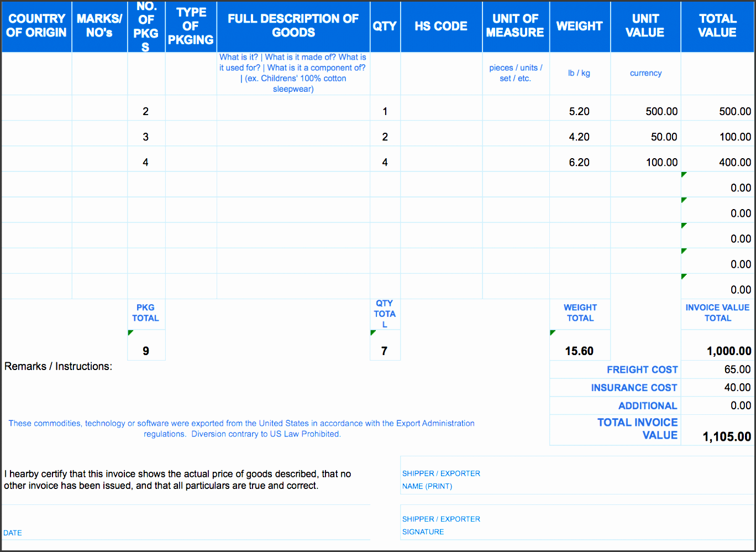Click green error triangle on PKG TOTAL cell

click(x=130, y=332)
